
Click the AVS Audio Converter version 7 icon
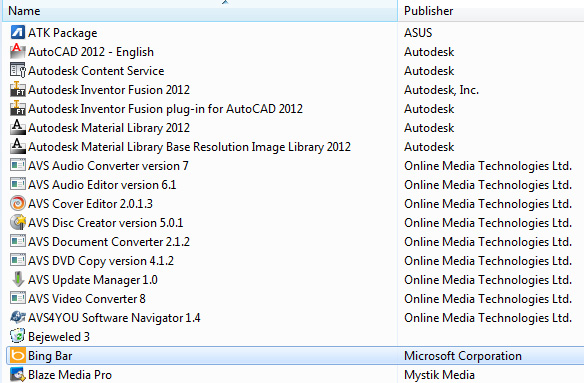click(18, 165)
